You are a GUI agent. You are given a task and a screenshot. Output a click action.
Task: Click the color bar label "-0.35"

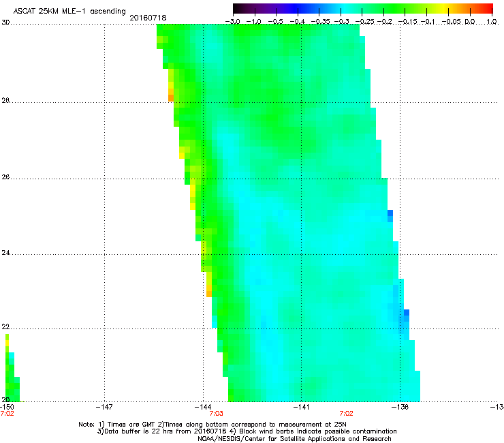pos(321,22)
